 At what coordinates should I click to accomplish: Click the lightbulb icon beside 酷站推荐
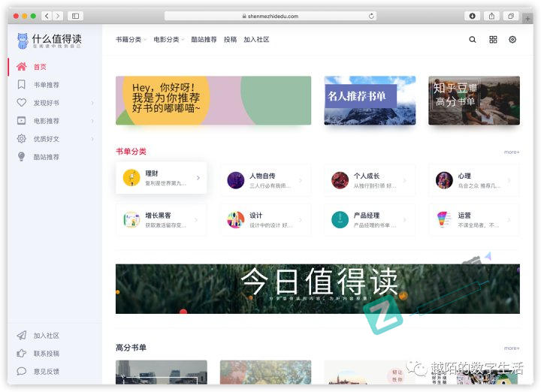coord(21,156)
